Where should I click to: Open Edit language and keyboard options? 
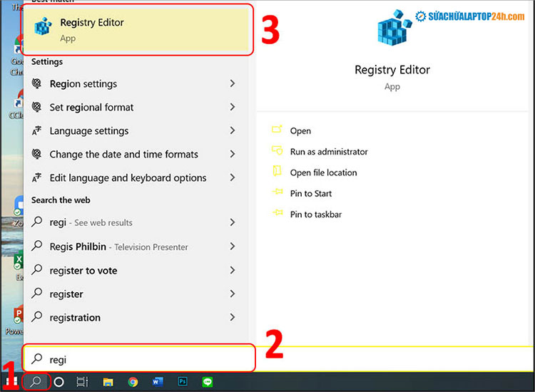(x=136, y=177)
